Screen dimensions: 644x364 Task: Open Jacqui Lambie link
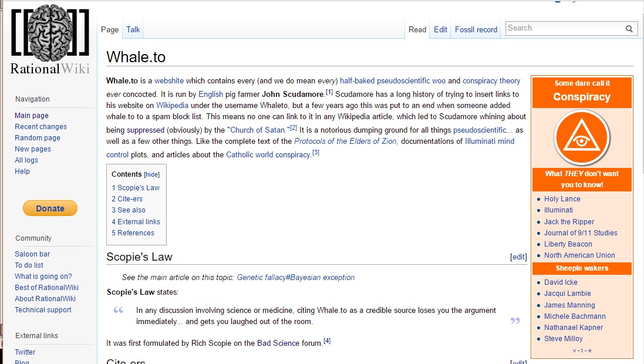coord(568,294)
